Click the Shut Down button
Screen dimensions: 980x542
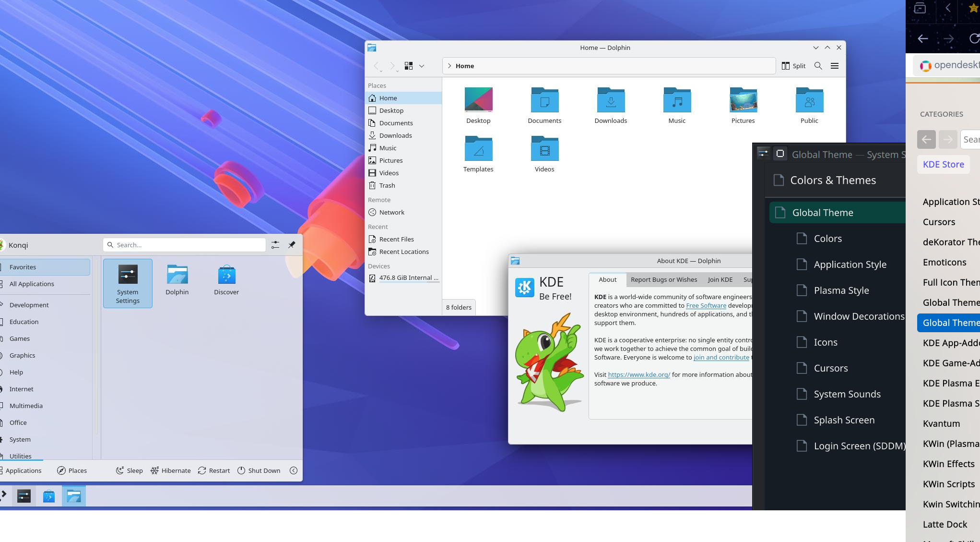pos(259,470)
